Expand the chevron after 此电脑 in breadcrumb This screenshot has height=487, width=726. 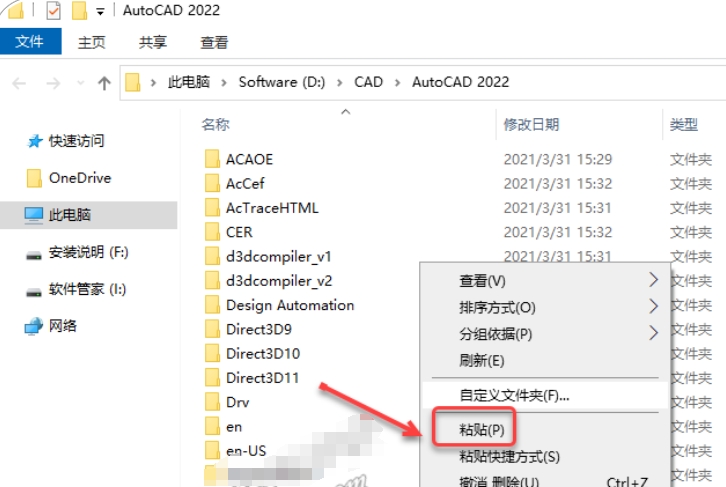(224, 83)
